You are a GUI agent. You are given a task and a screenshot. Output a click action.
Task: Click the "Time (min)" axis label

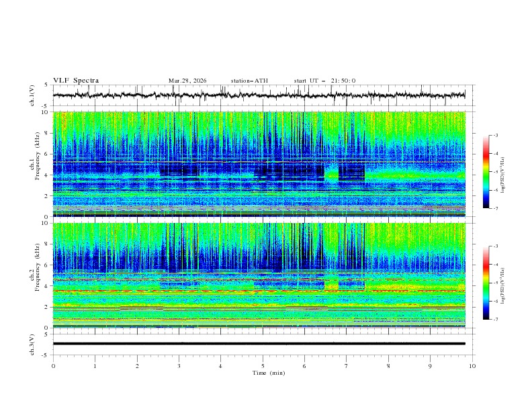[x=269, y=373]
